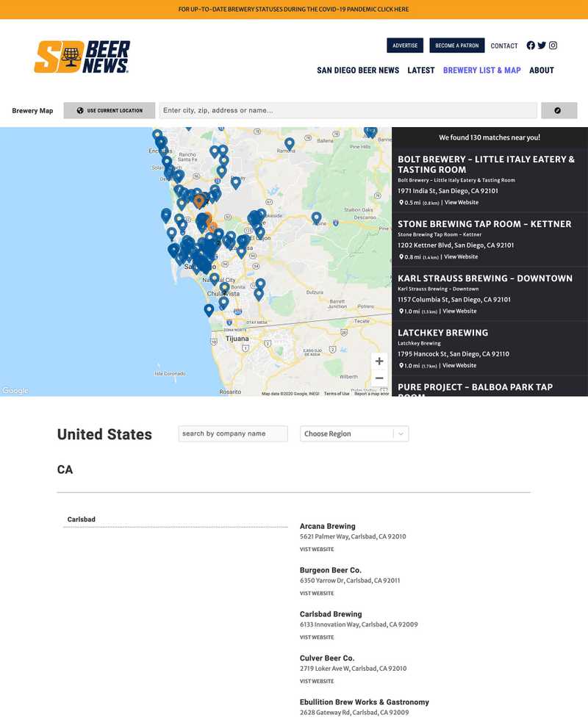
Task: Click the Carlsbad city heading
Action: point(82,519)
